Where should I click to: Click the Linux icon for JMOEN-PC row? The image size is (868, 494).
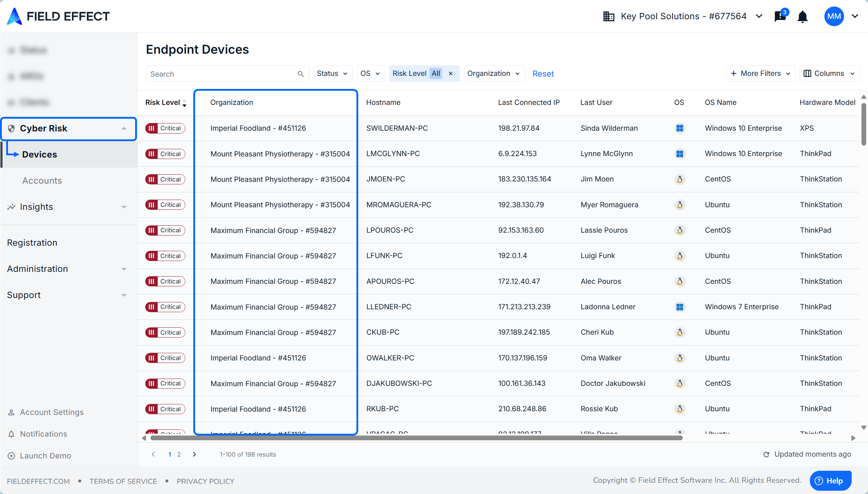click(x=679, y=179)
